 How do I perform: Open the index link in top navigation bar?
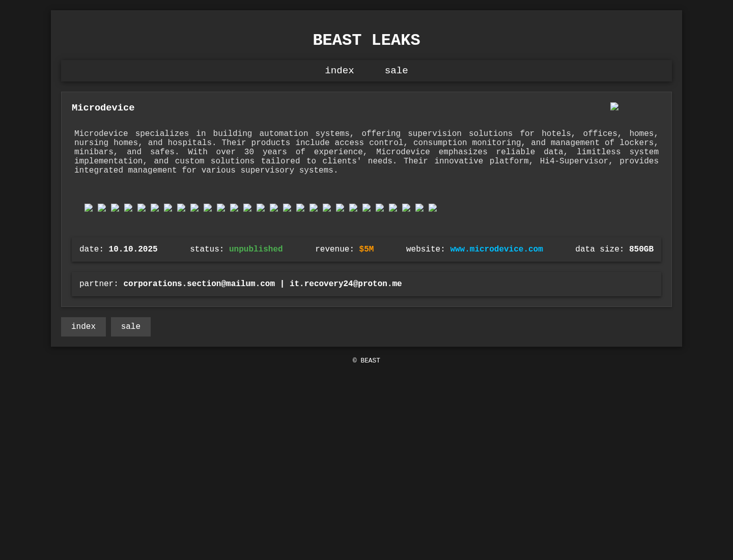[339, 71]
